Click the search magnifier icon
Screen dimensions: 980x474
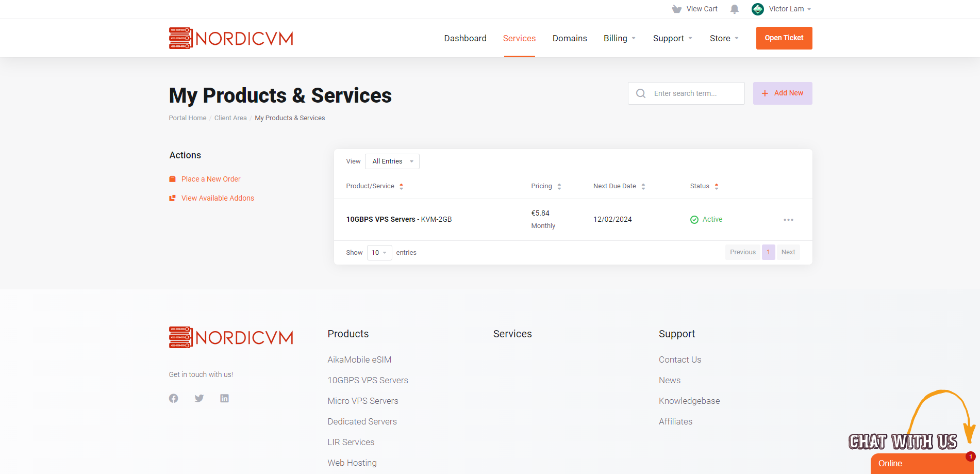tap(641, 93)
